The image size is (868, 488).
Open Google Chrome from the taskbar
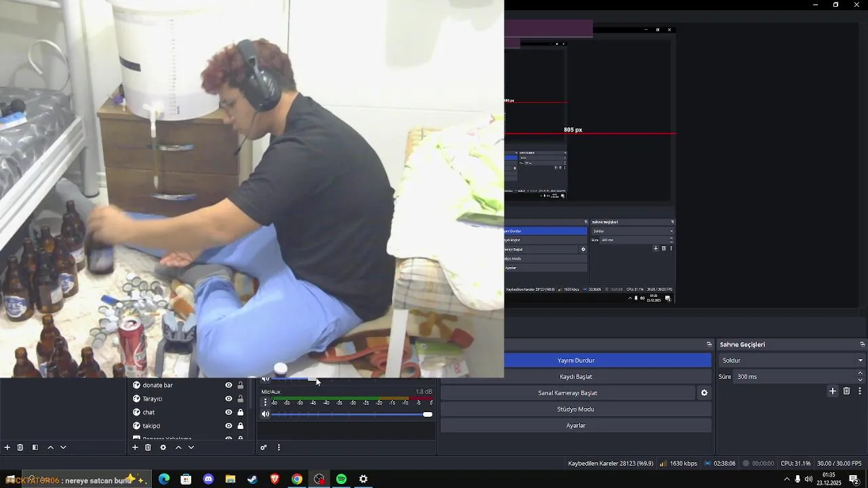tap(297, 479)
